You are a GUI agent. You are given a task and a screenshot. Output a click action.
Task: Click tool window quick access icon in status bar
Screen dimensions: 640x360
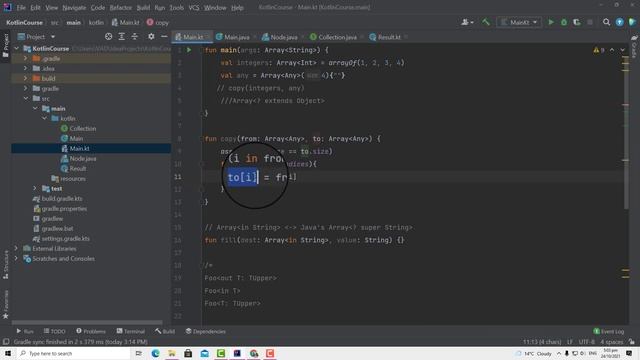[x=6, y=342]
